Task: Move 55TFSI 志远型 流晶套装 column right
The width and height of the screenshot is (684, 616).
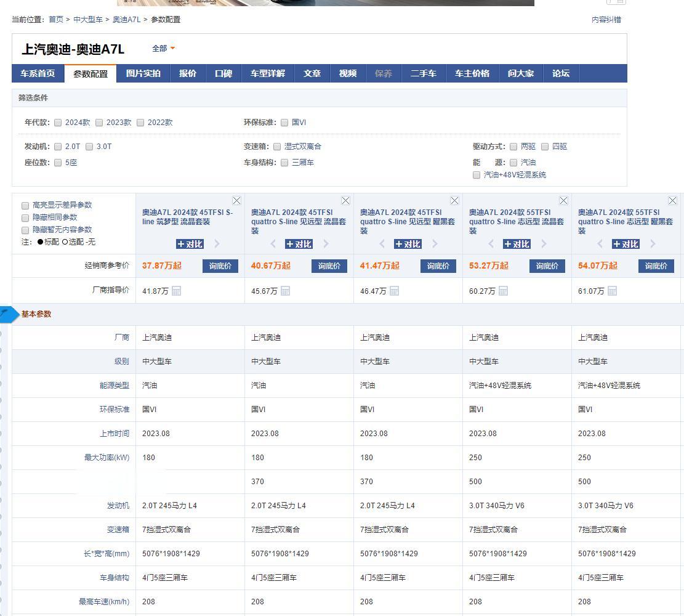Action: (x=544, y=244)
